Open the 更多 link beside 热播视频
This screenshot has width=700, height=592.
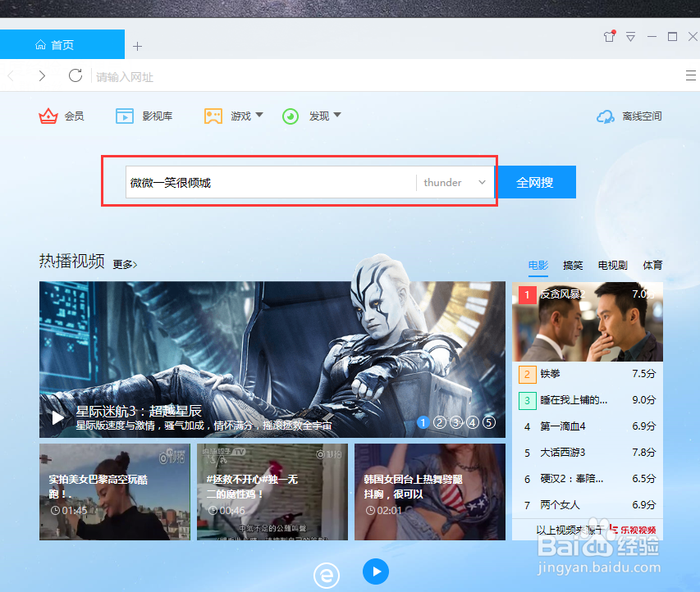(x=125, y=265)
